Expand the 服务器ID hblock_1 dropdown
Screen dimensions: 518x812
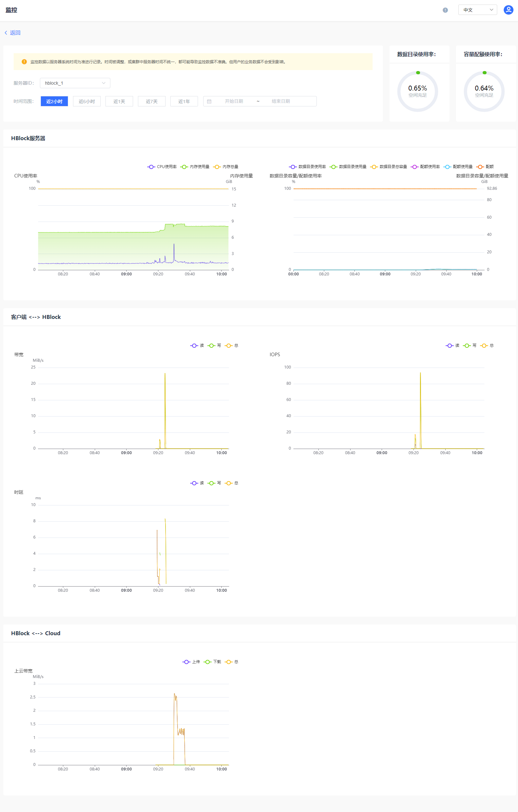[x=75, y=83]
